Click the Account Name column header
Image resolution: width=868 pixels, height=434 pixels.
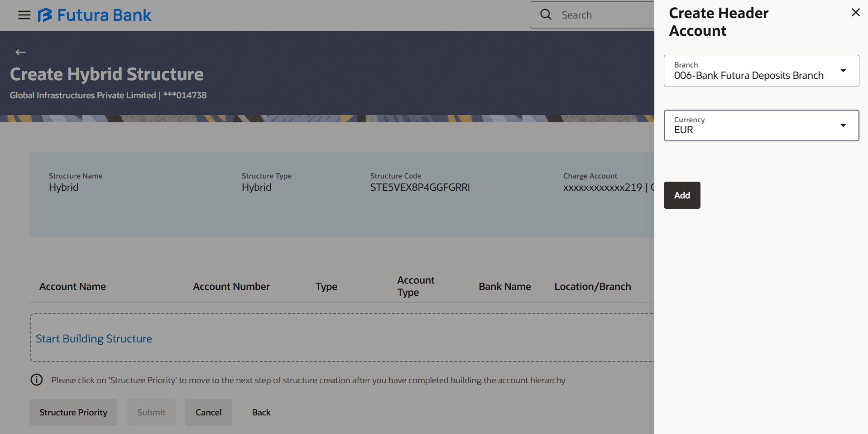pos(72,286)
